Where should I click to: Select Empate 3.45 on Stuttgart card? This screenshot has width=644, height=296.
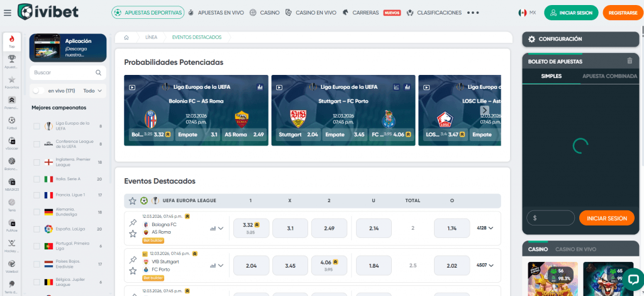click(344, 134)
